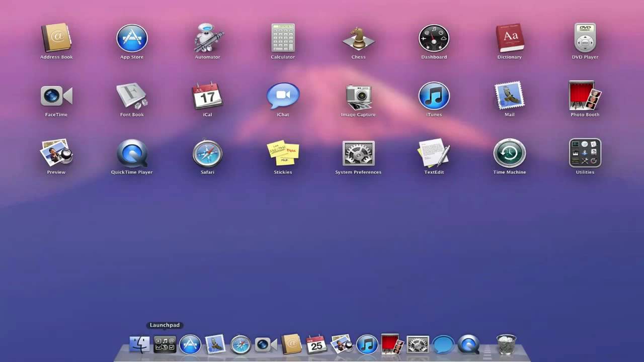Open App Store from the Dock

coord(190,344)
